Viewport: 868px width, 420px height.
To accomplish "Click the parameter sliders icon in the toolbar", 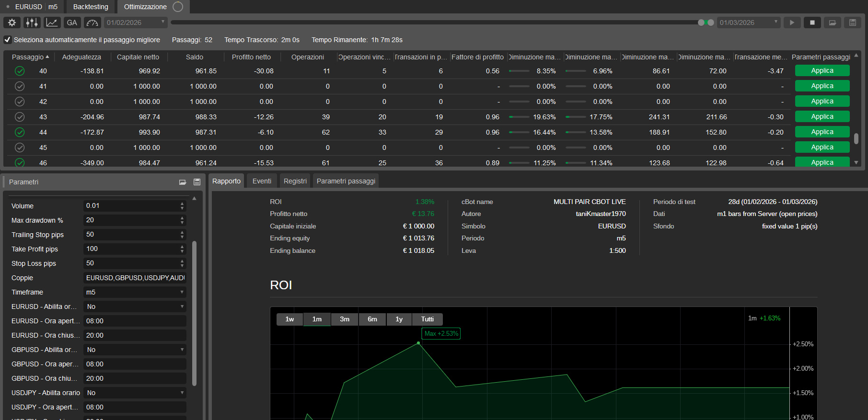I will point(32,23).
